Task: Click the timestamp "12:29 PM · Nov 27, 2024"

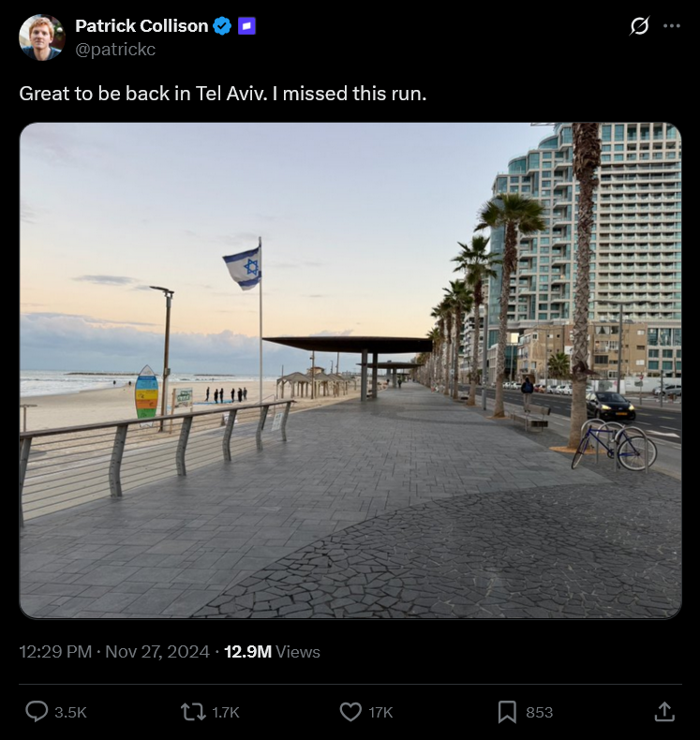Action: click(114, 652)
